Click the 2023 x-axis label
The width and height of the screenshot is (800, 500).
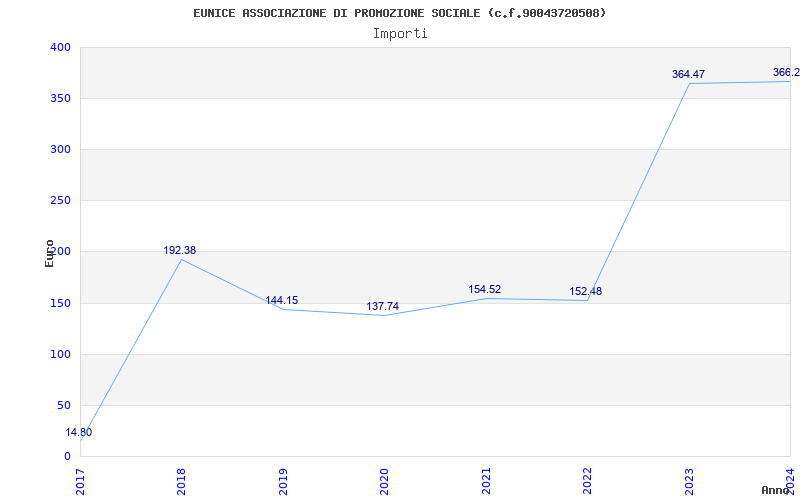[x=689, y=481]
